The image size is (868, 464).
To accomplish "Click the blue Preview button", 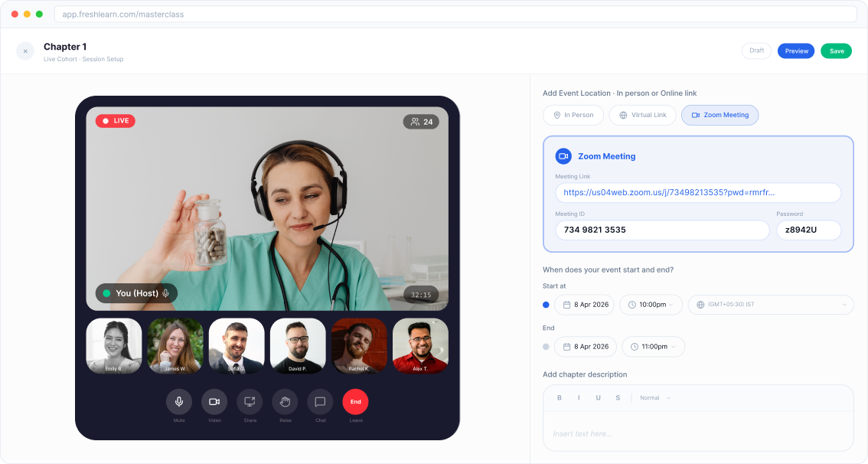I will coord(796,51).
